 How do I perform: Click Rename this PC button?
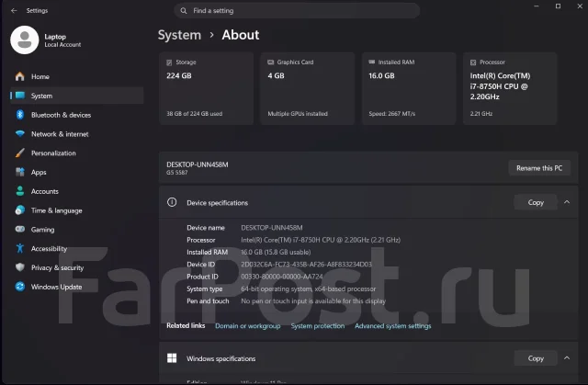pos(539,168)
